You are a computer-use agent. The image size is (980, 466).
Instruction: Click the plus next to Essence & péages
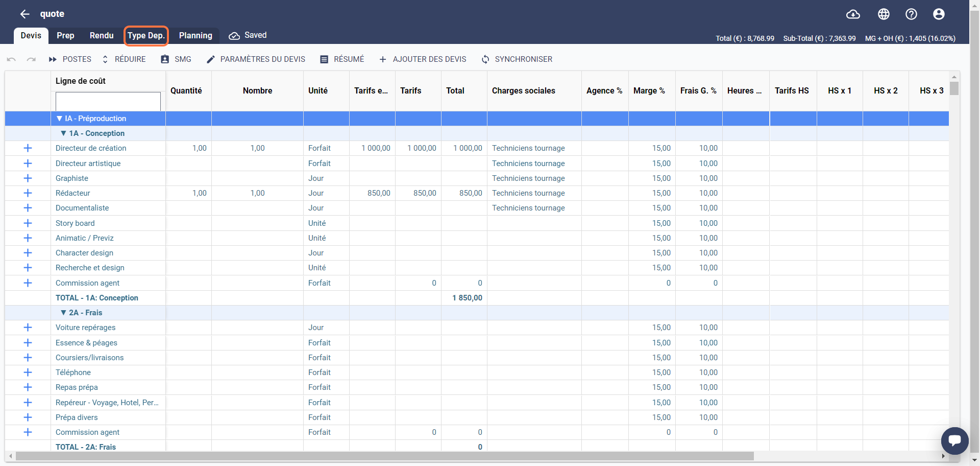click(28, 343)
